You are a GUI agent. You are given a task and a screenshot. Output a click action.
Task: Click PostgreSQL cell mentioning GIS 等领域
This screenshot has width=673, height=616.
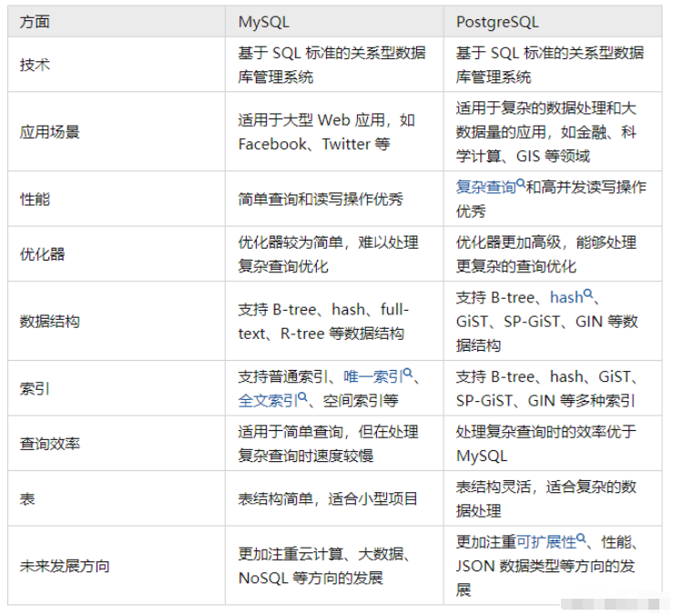(553, 132)
